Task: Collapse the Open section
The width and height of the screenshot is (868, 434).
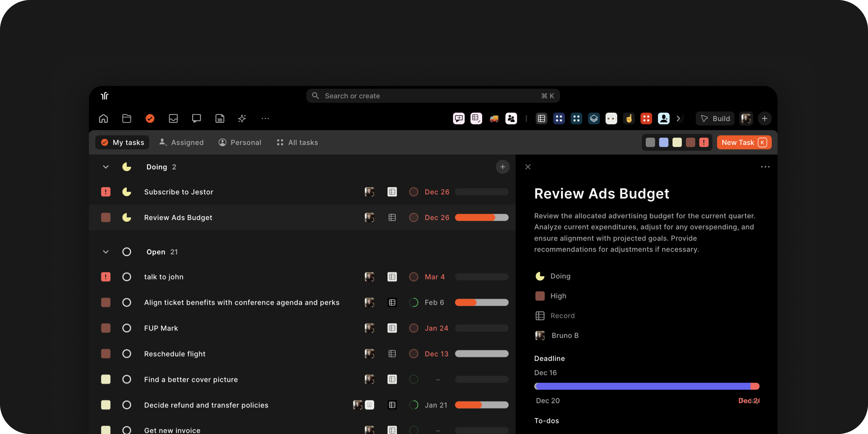Action: [x=105, y=252]
